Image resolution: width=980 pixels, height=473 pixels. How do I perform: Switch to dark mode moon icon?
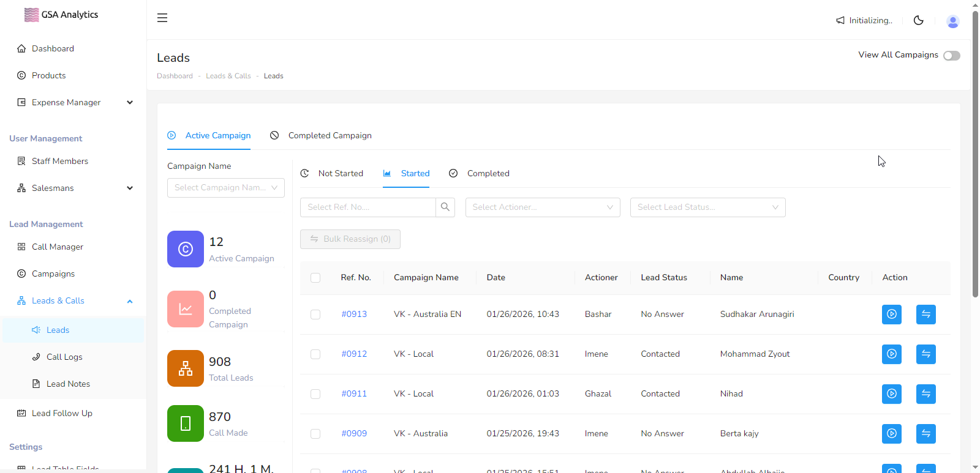918,20
